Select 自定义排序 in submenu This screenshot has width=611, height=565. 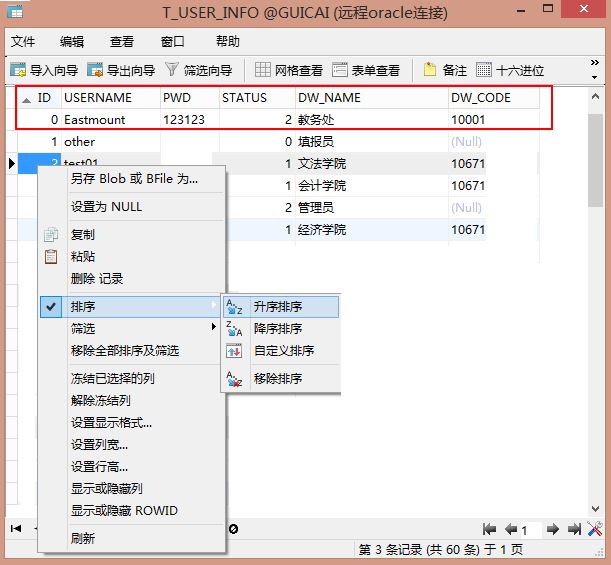pos(284,351)
